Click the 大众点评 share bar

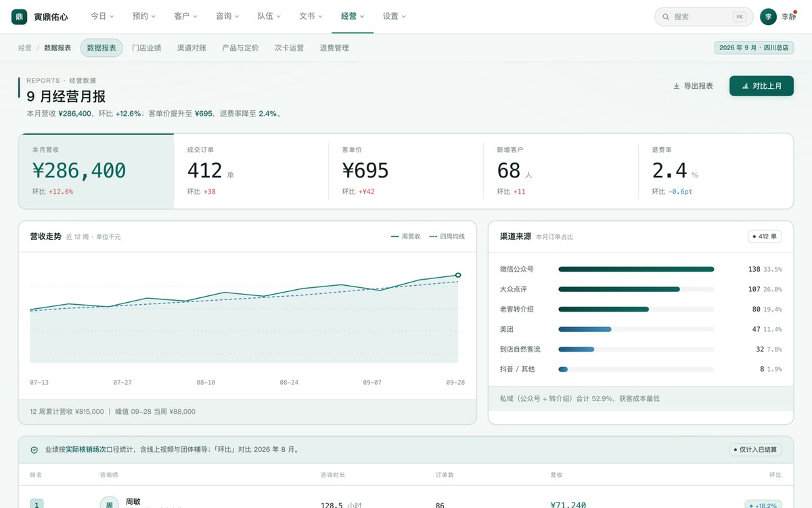pos(636,289)
